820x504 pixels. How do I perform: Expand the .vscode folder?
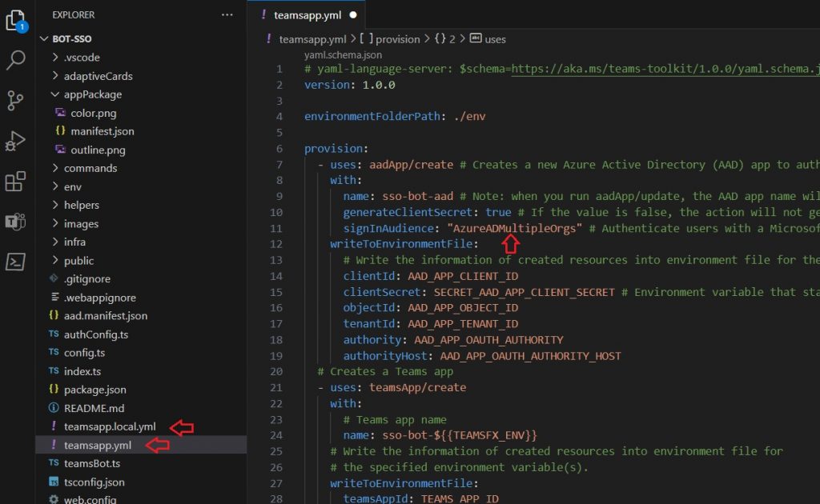click(81, 58)
